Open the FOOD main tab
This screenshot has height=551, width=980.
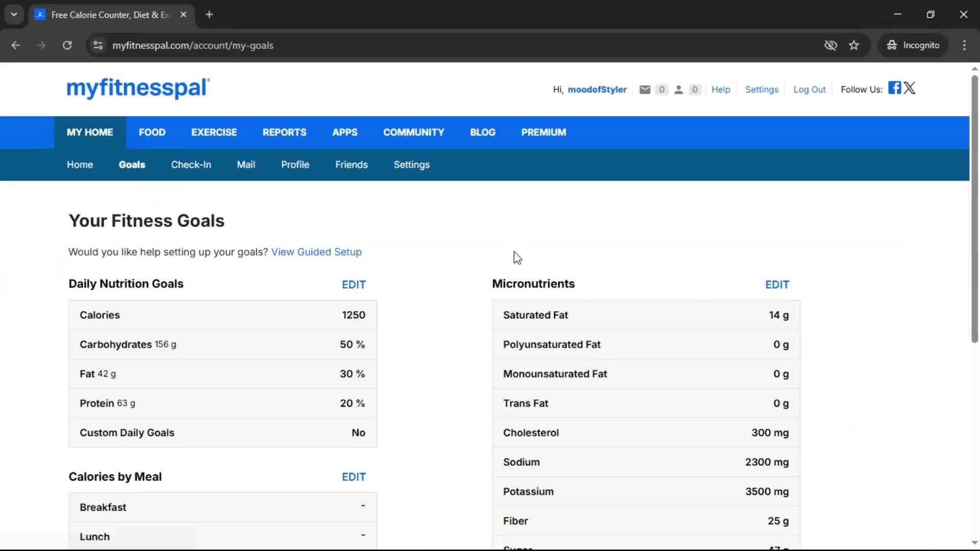(x=152, y=132)
